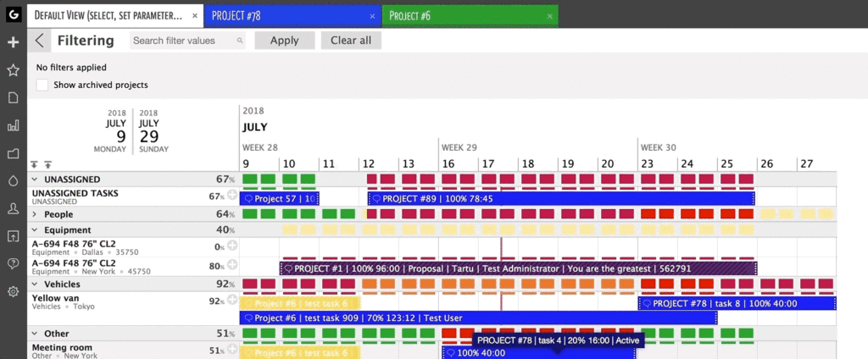
Task: Click the collapse-all down-arrow icon above the resource list
Action: pyautogui.click(x=34, y=165)
